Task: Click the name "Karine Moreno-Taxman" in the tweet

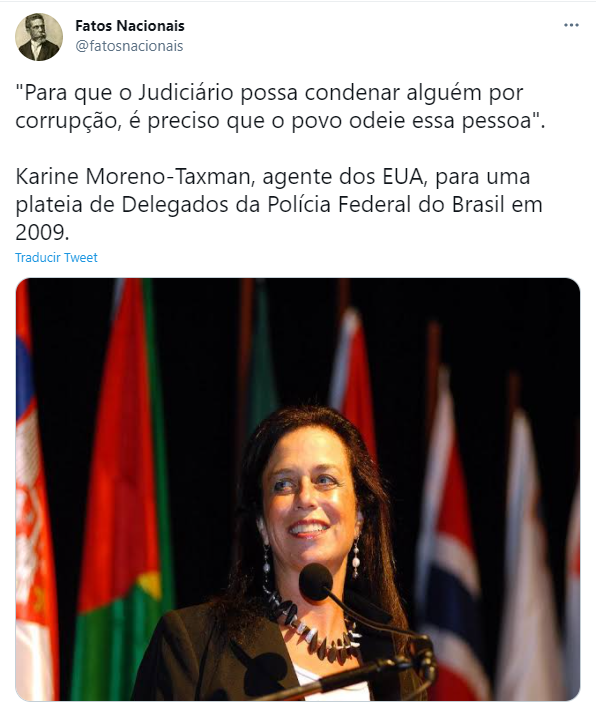Action: 133,177
